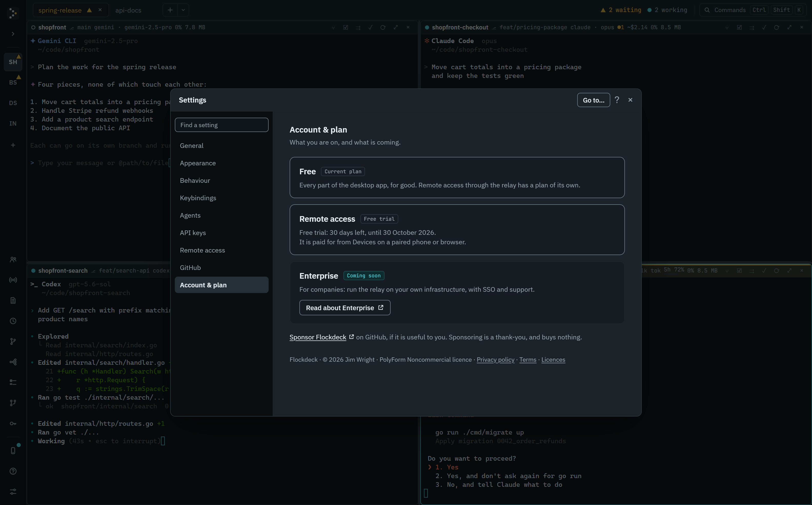812x505 pixels.
Task: Open the clock history icon in left rail
Action: 13,321
